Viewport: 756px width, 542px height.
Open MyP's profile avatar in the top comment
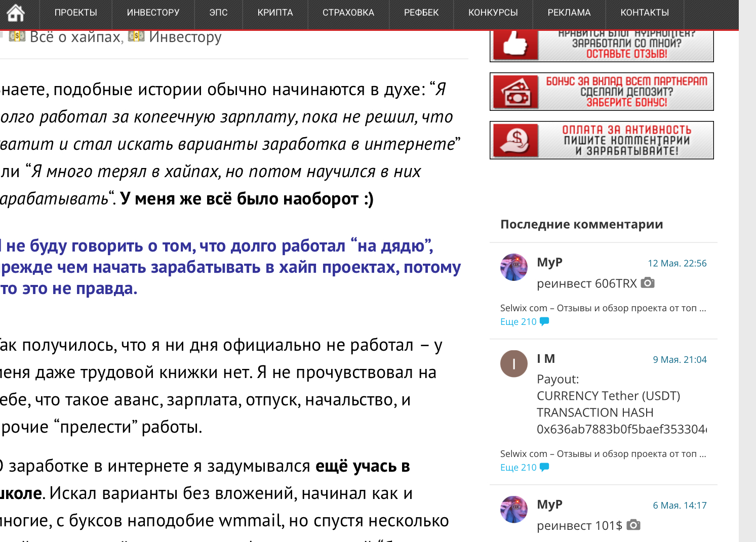click(514, 268)
